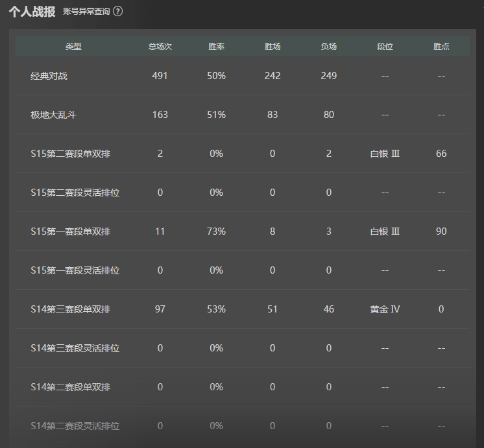Click total games value 97

[160, 309]
